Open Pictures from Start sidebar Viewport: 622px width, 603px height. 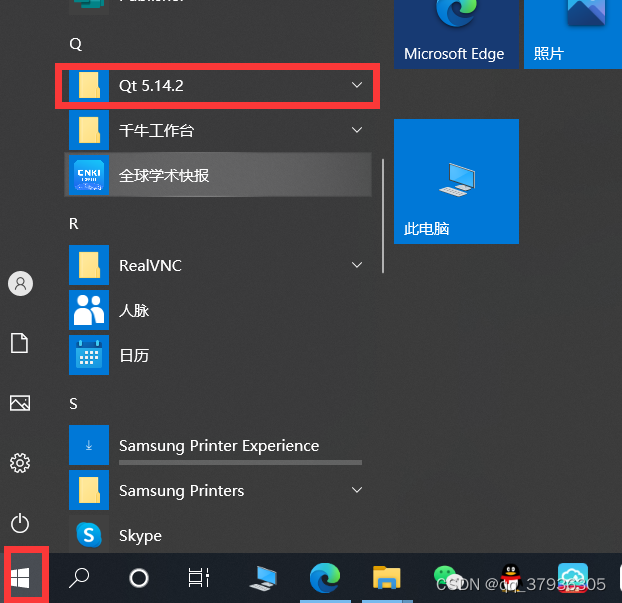click(x=20, y=403)
